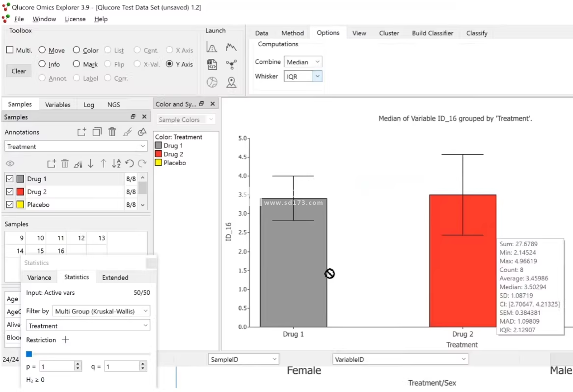Open the Filter by Kruskal-Wallis dropdown
The height and width of the screenshot is (392, 573).
point(101,311)
